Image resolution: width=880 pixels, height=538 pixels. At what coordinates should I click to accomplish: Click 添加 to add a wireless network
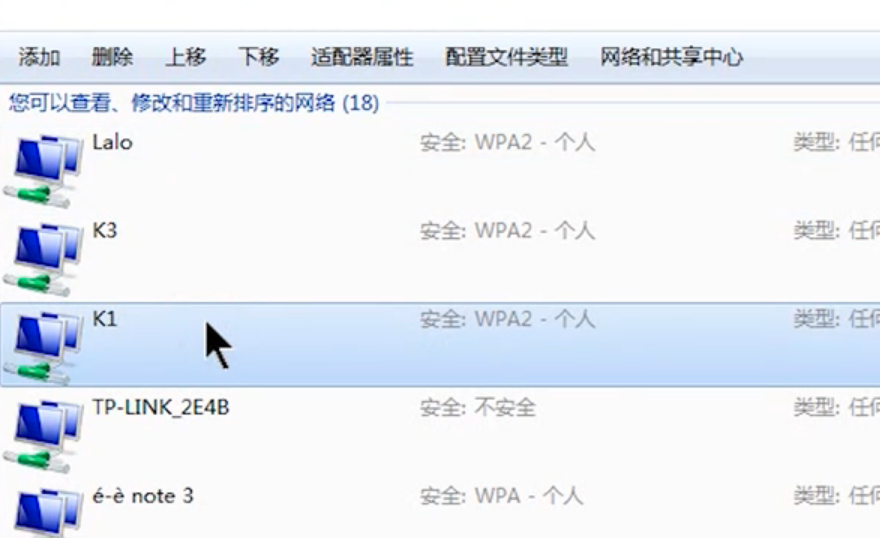[39, 57]
